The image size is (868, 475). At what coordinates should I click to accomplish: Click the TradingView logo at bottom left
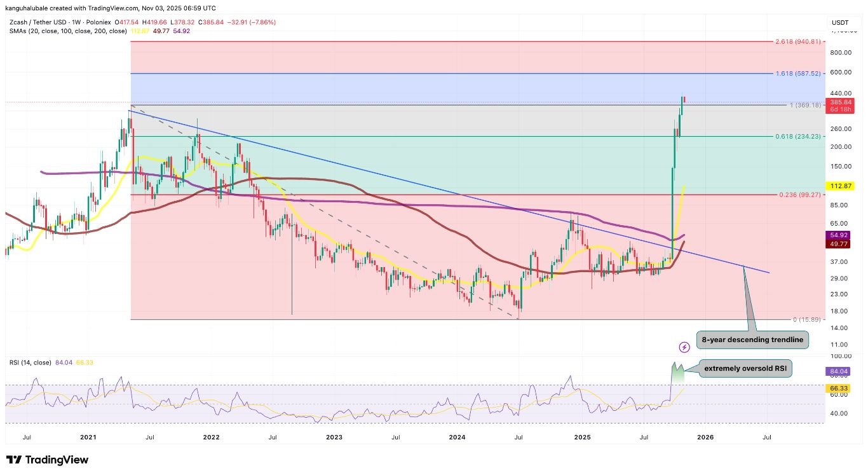tap(48, 460)
